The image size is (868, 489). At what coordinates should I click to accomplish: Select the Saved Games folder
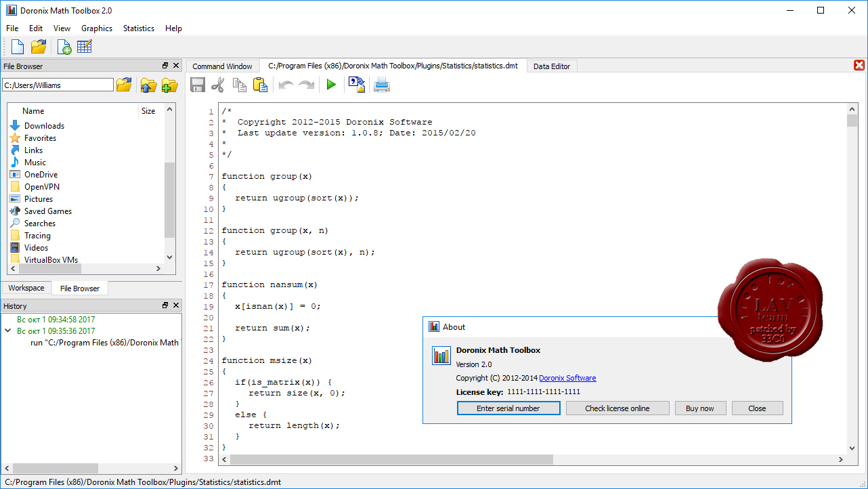(47, 211)
